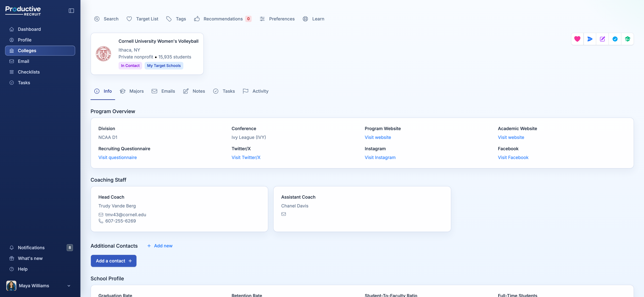644x297 pixels.
Task: Expand the Maya Williams account menu chevron
Action: tap(69, 286)
